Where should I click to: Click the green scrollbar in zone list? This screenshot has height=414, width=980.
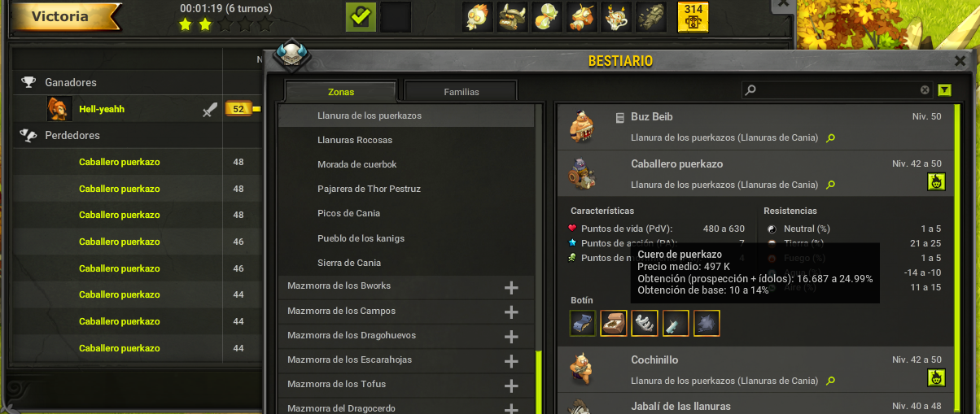[538, 381]
